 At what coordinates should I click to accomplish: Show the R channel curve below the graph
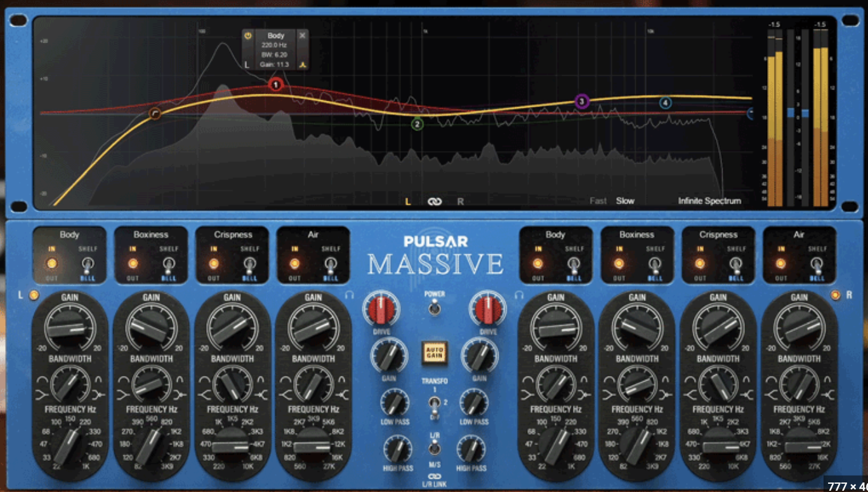point(461,202)
